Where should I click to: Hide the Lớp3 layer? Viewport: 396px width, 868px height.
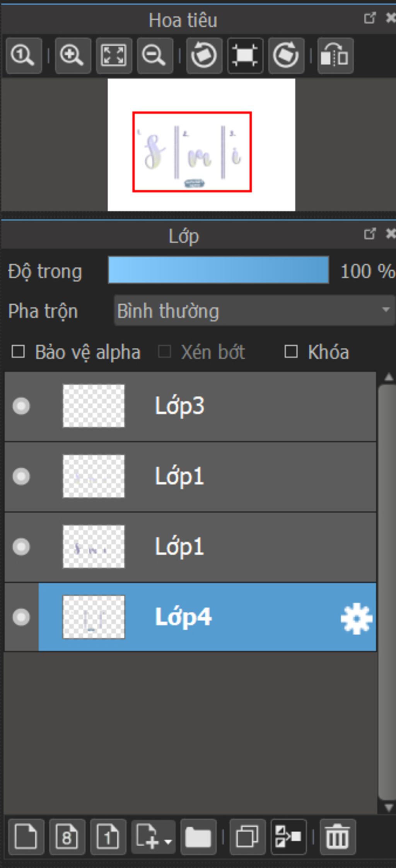pos(21,406)
